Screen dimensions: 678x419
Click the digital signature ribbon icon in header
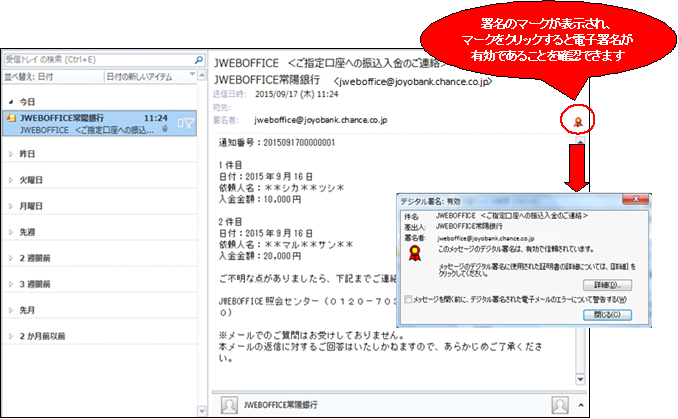coord(578,122)
